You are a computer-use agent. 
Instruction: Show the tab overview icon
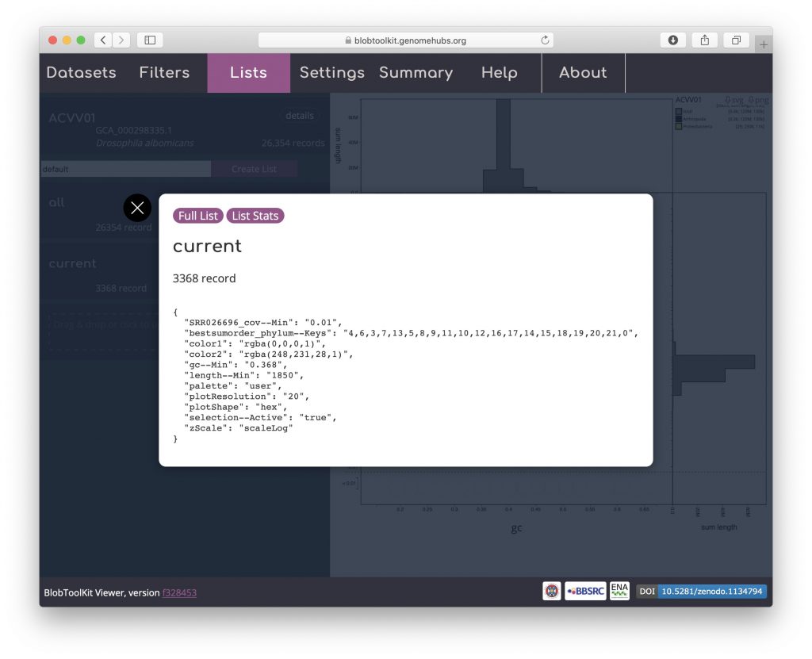pyautogui.click(x=736, y=40)
